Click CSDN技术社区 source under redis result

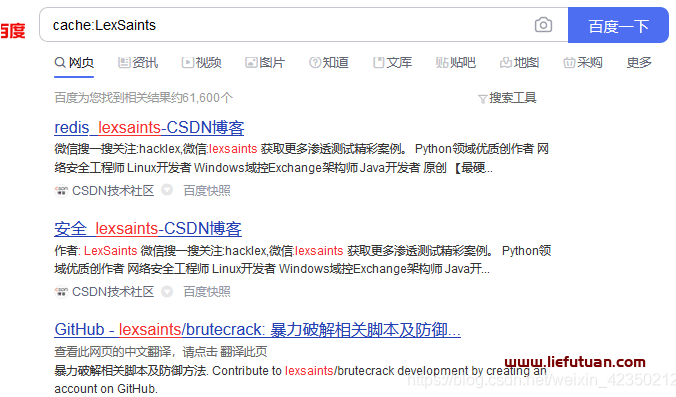[x=113, y=191]
